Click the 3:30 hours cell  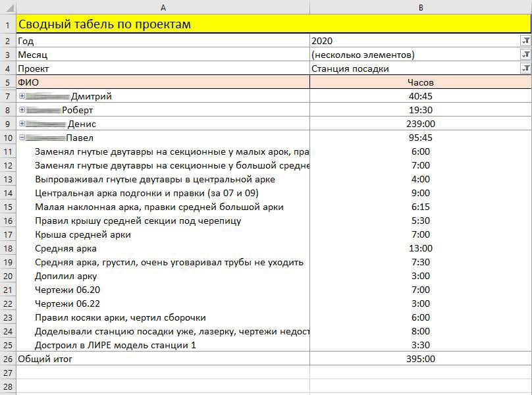click(x=421, y=345)
